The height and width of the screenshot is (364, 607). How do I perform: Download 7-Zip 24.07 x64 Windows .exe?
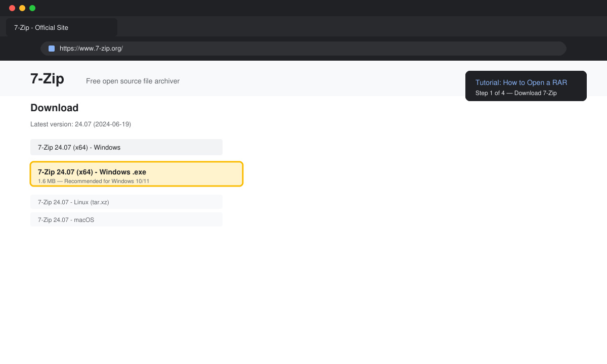pyautogui.click(x=137, y=174)
